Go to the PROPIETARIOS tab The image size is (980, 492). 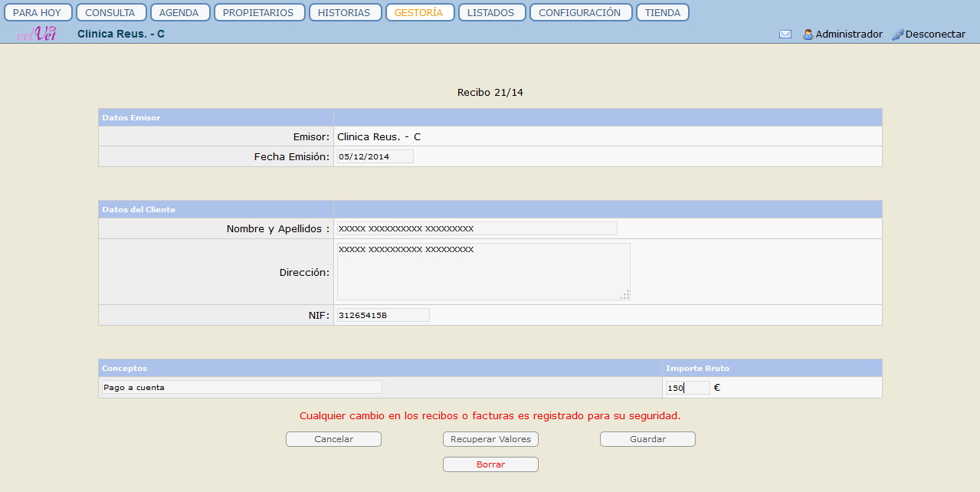point(259,13)
